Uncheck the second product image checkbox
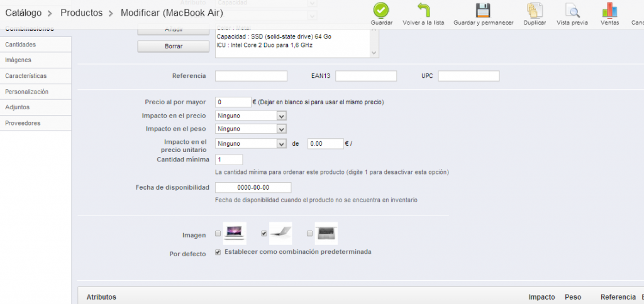The height and width of the screenshot is (304, 644). [x=264, y=234]
